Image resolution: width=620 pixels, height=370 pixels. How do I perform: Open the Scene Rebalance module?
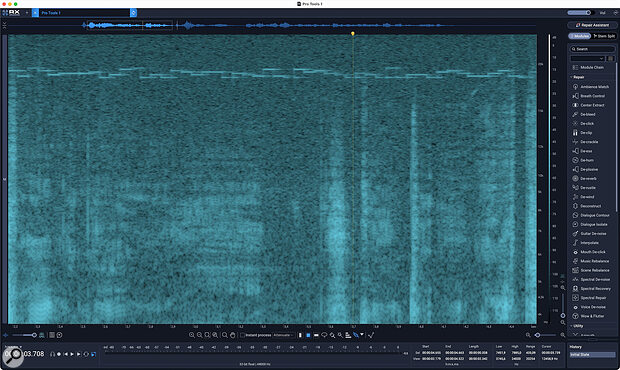[591, 270]
